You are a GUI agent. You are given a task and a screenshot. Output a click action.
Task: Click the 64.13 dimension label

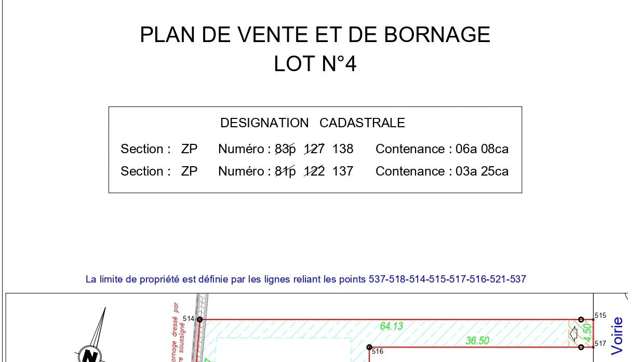(392, 326)
